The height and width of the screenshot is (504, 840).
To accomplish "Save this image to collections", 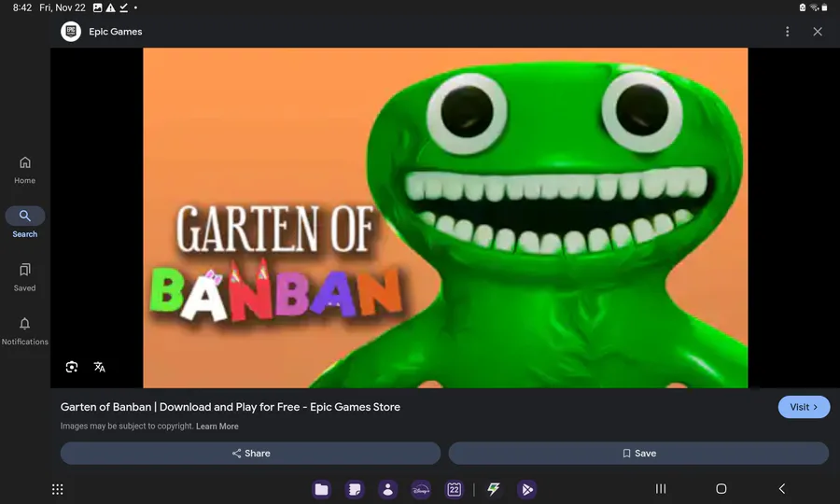I will (638, 453).
